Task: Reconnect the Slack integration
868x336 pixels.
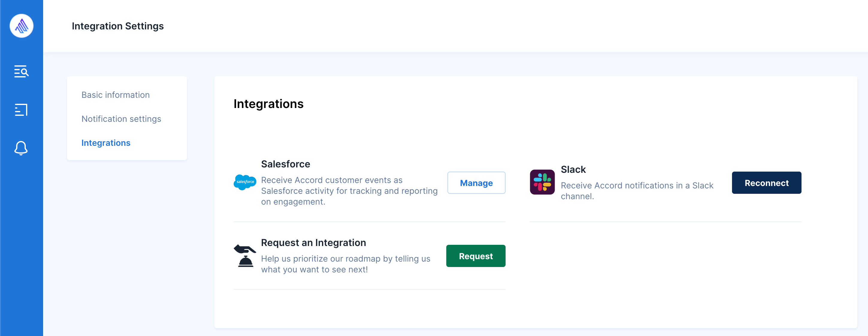Action: 766,183
